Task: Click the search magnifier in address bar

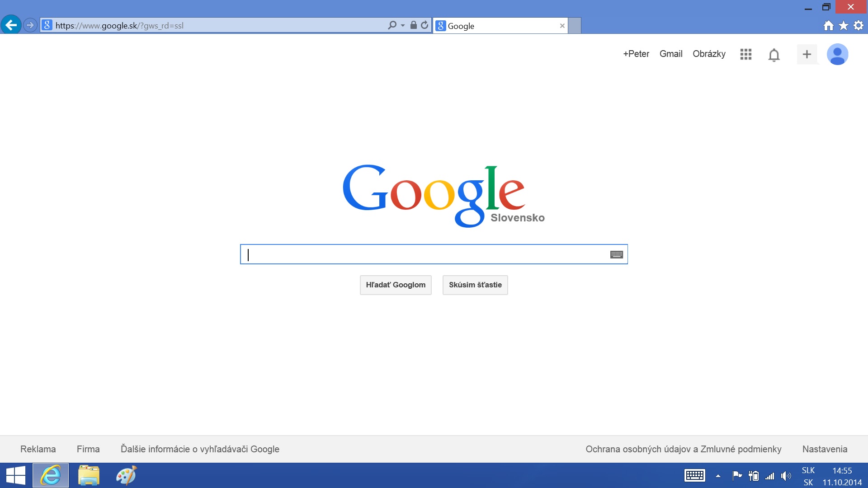Action: [x=392, y=25]
